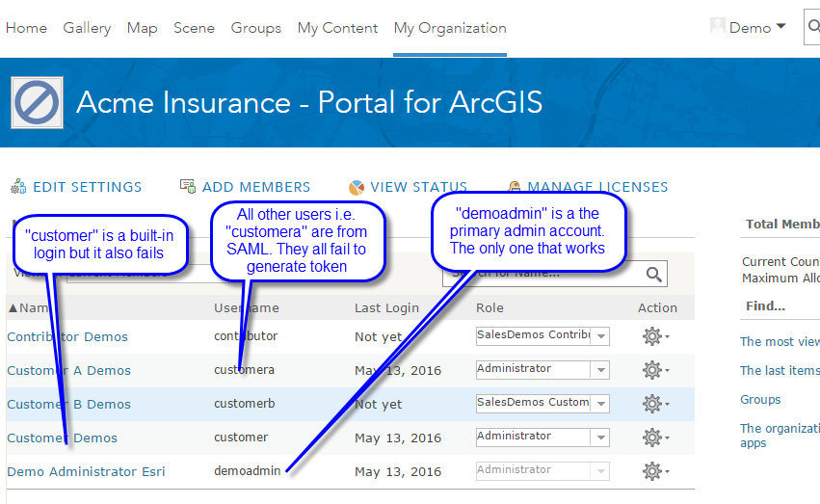Click the Add Members icon
Image resolution: width=820 pixels, height=504 pixels.
click(x=188, y=187)
